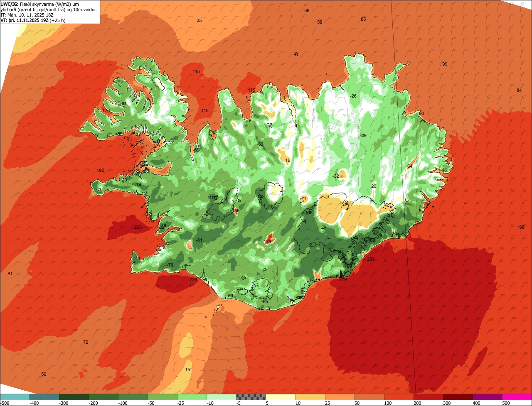Image resolution: width=532 pixels, height=406 pixels.
Task: Click the sea value 192
Action: coord(100,170)
